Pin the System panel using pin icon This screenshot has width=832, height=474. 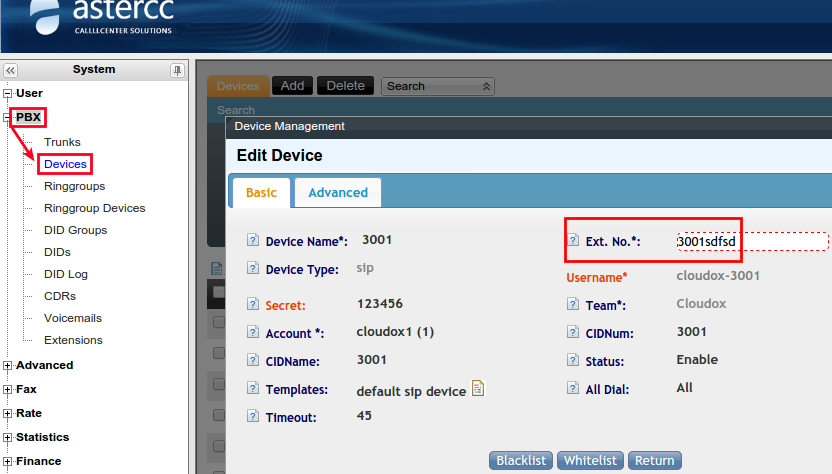coord(177,70)
